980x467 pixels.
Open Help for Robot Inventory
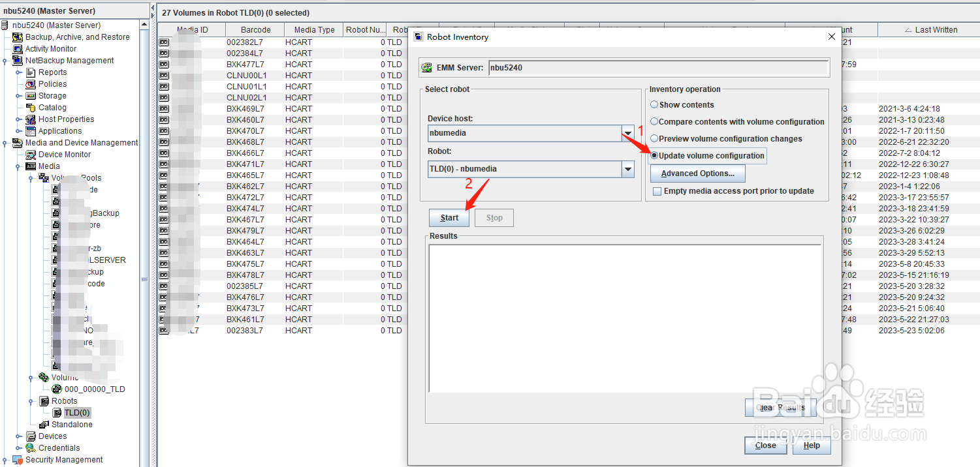(x=812, y=445)
